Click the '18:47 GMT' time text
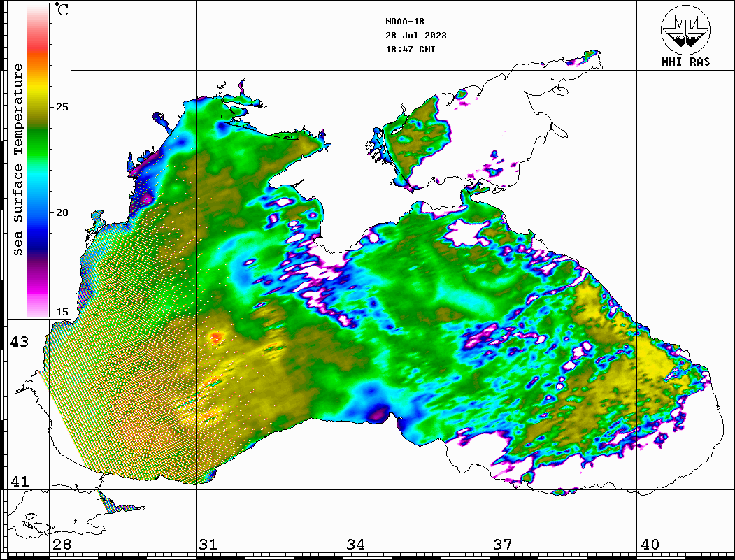The image size is (735, 560). coord(410,49)
